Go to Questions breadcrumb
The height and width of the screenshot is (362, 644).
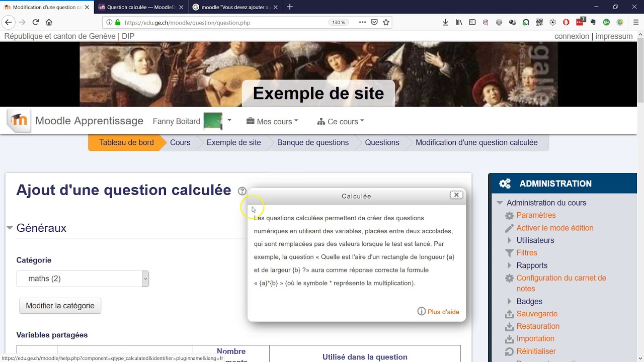coord(382,142)
